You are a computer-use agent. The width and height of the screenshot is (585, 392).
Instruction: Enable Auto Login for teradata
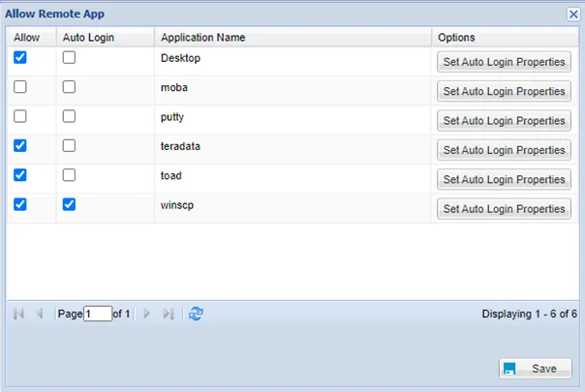(69, 145)
